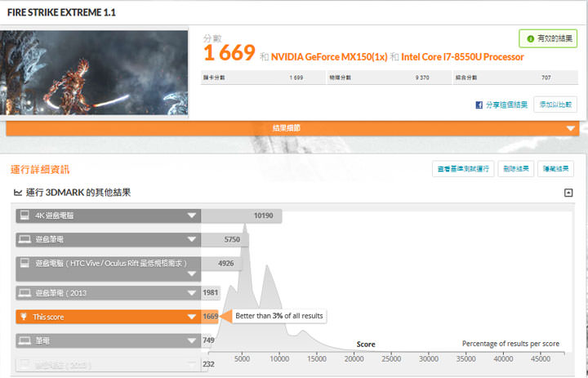Click the Fire Strike benchmark thumbnail image
Viewport: 588px width, 378px height.
(96, 73)
